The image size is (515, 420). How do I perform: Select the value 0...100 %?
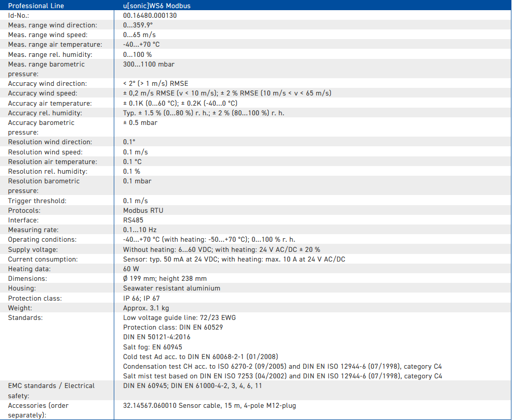point(137,54)
